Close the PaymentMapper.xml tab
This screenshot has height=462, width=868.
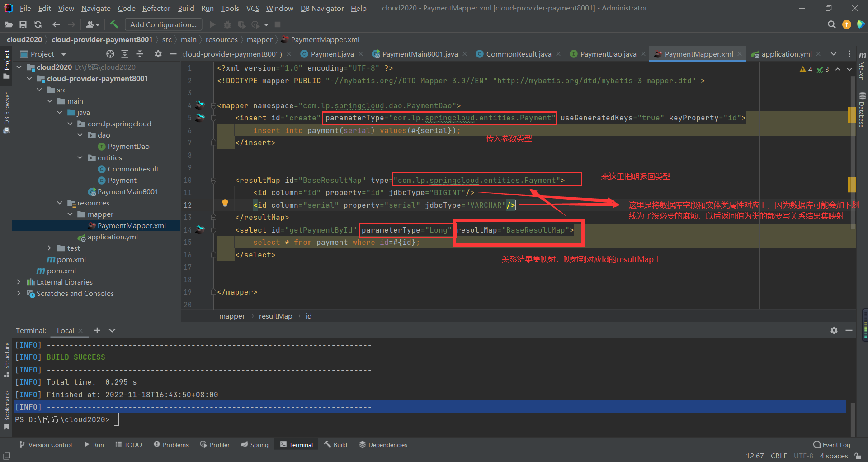point(740,54)
